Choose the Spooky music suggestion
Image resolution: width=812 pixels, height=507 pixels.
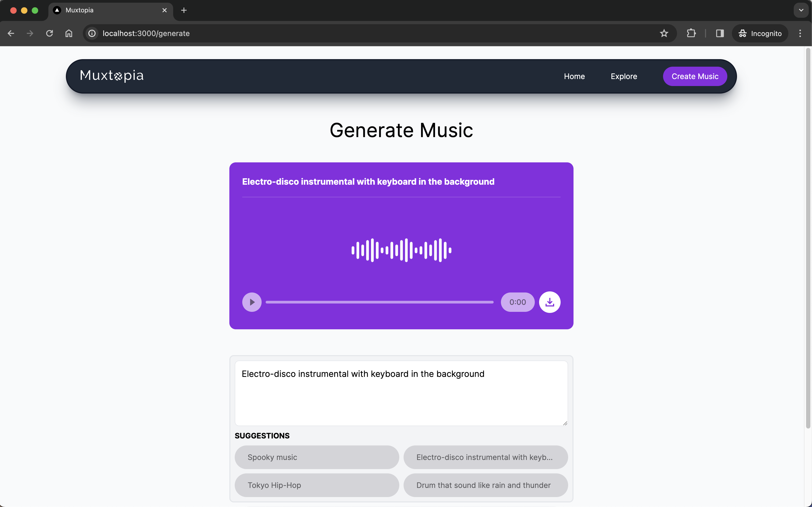click(317, 457)
